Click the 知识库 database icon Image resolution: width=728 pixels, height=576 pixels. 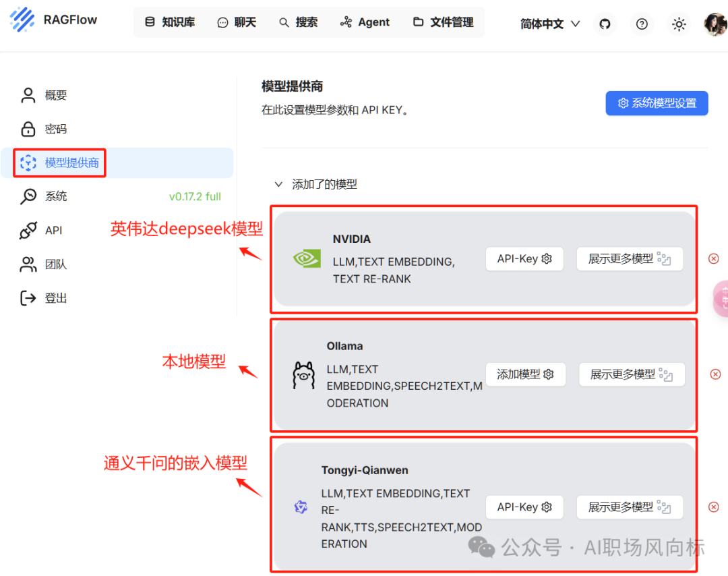150,22
